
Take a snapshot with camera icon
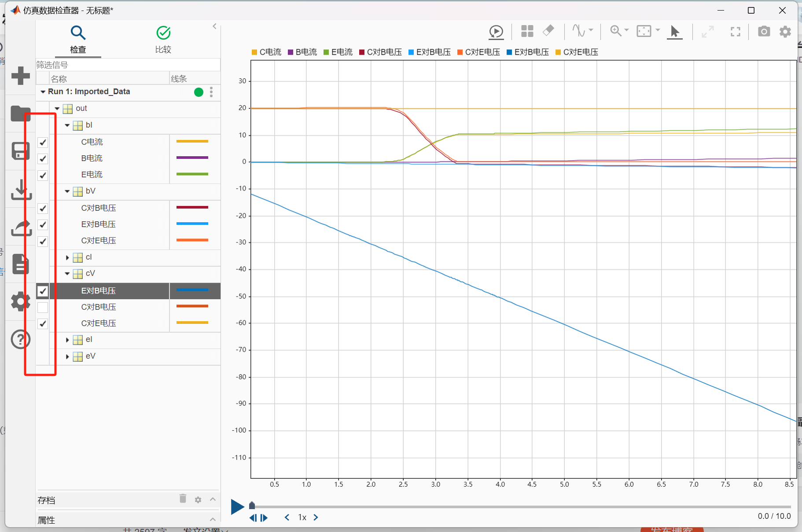(x=764, y=31)
